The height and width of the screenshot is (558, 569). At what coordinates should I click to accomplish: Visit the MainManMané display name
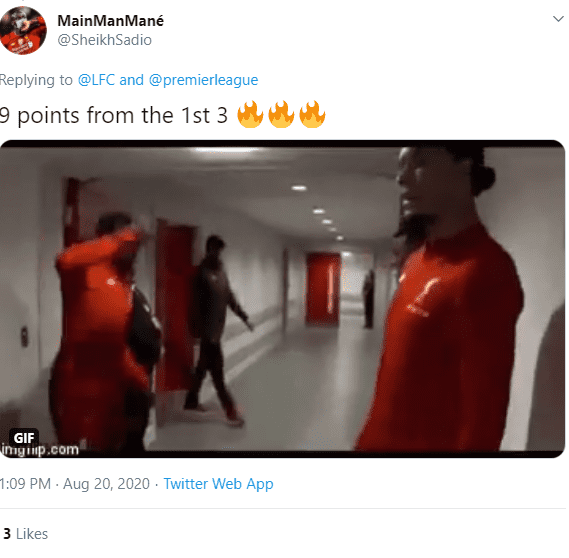(111, 21)
